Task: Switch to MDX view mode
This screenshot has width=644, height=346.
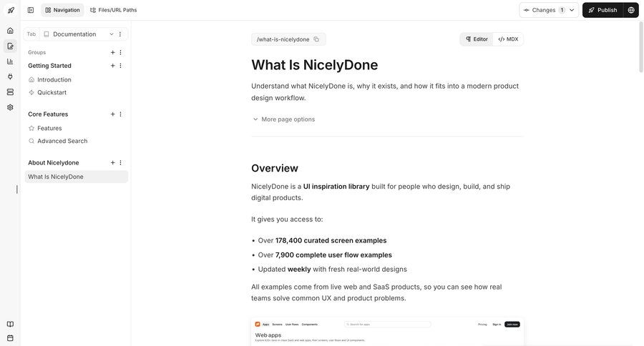Action: point(508,39)
